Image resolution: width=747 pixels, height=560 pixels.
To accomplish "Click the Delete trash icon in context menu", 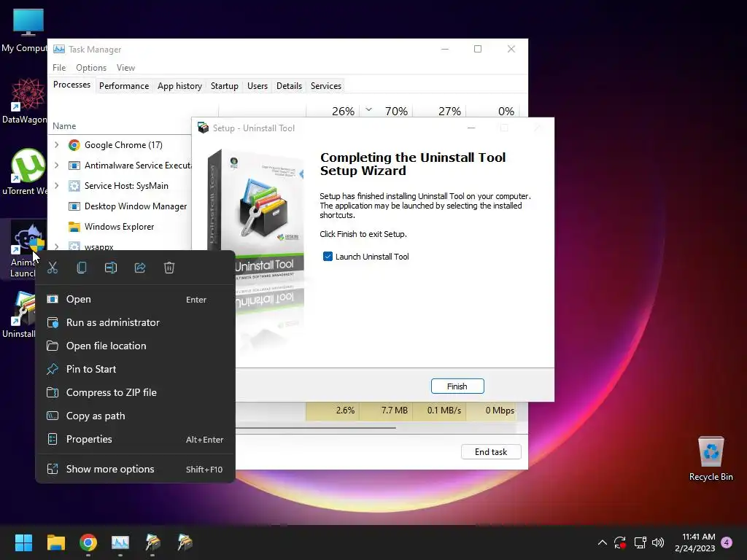I will tap(169, 268).
